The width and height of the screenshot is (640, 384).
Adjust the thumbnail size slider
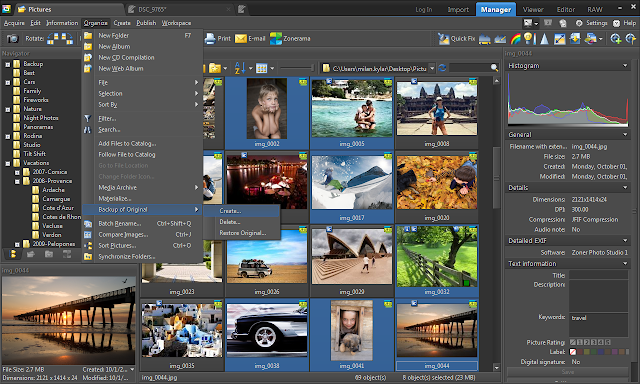pos(297,68)
